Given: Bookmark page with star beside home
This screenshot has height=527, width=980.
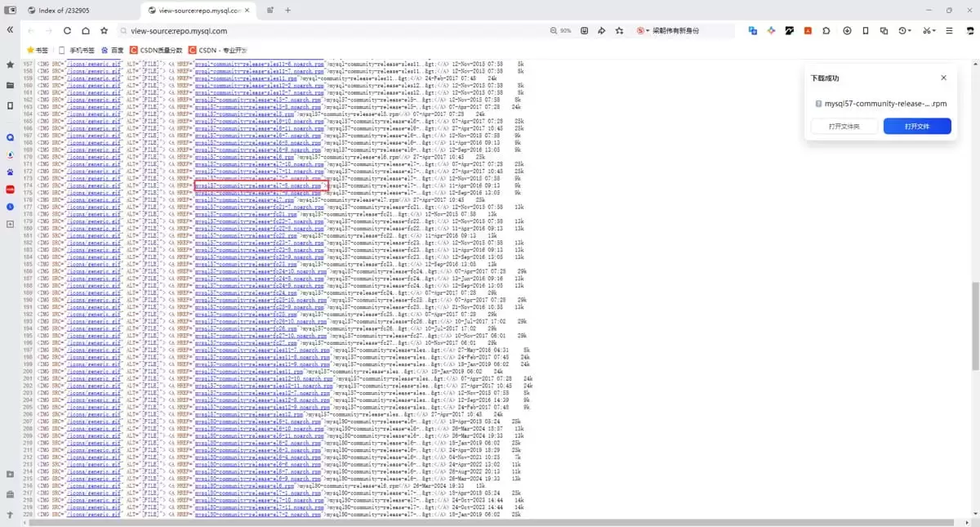Looking at the screenshot, I should (104, 30).
